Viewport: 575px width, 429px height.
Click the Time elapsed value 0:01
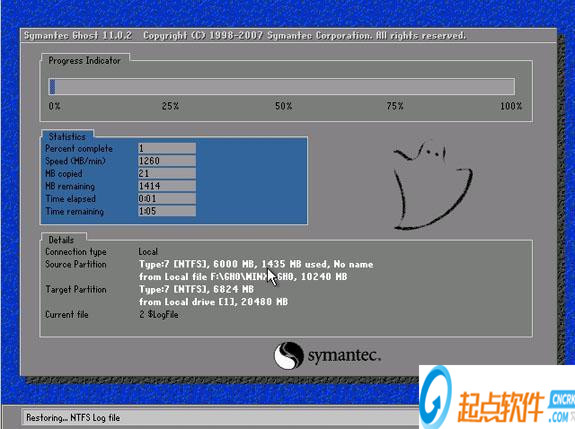(167, 198)
